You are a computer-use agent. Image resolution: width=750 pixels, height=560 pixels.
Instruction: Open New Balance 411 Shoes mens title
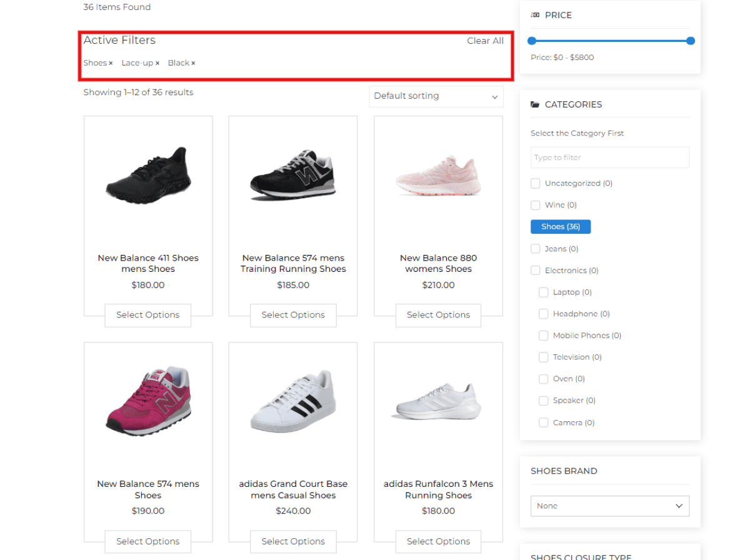tap(148, 264)
